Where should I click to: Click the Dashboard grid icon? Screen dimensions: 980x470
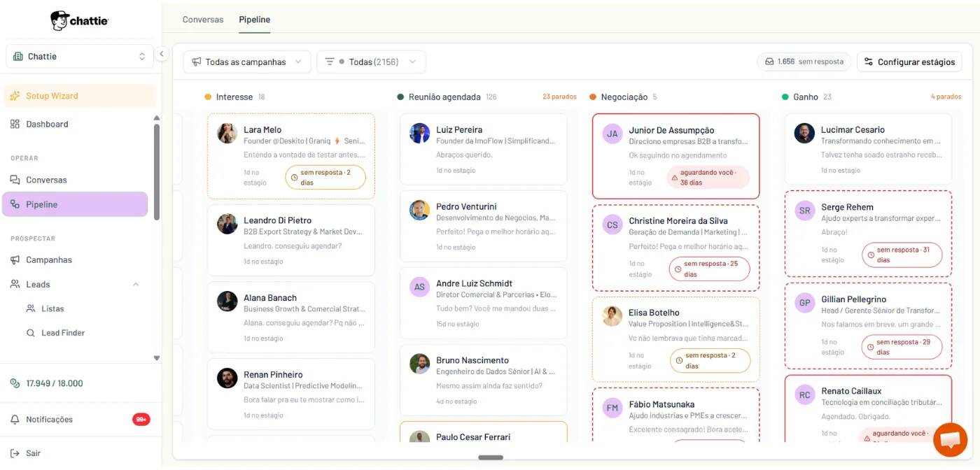point(15,124)
